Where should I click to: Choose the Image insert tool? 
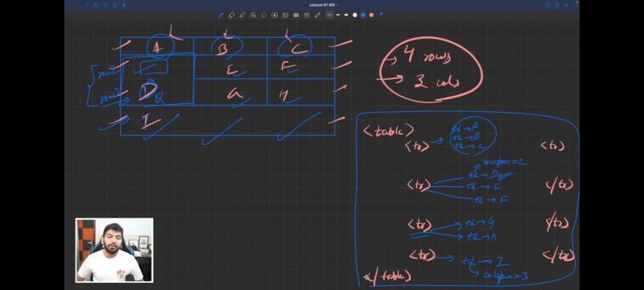pos(285,15)
